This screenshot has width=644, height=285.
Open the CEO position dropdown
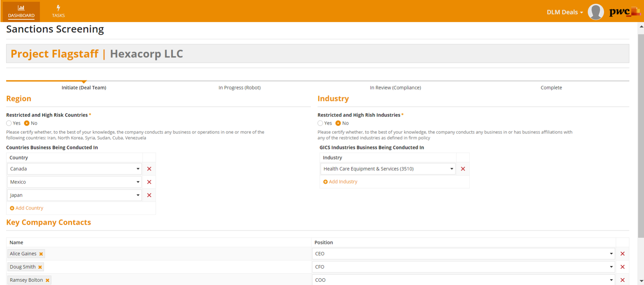[x=464, y=253]
